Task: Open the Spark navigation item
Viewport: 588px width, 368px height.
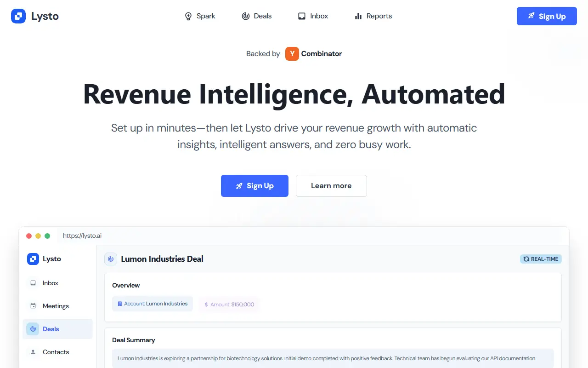Action: 200,16
